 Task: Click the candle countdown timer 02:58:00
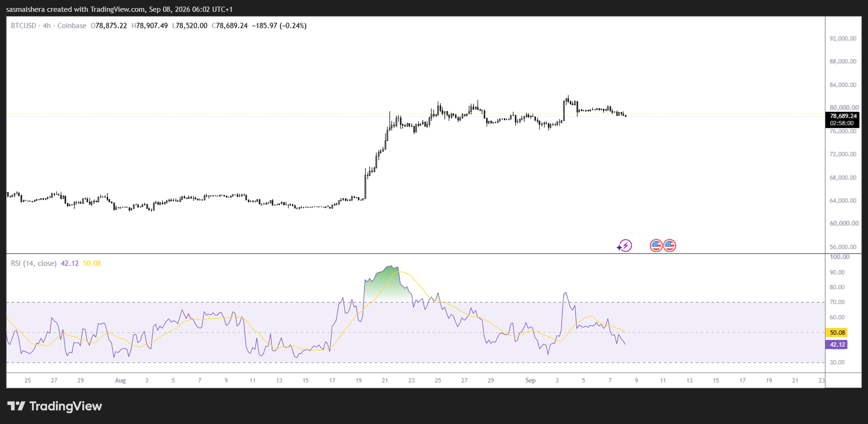tap(842, 124)
